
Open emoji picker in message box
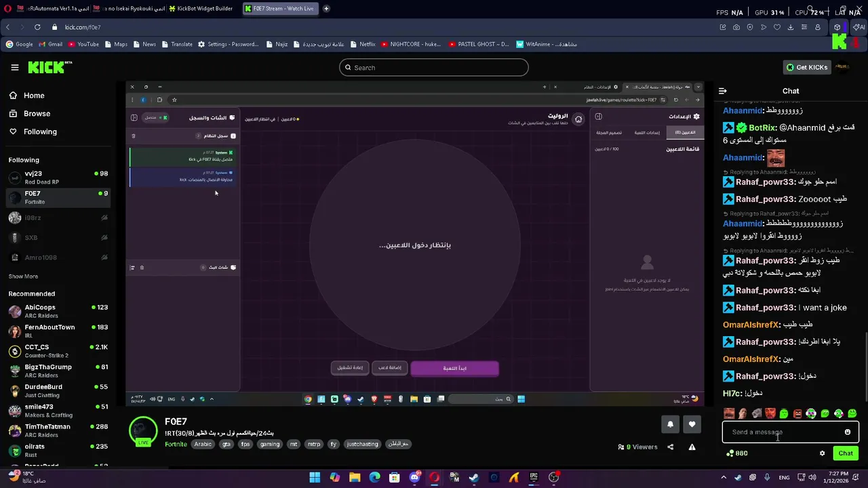pos(848,432)
